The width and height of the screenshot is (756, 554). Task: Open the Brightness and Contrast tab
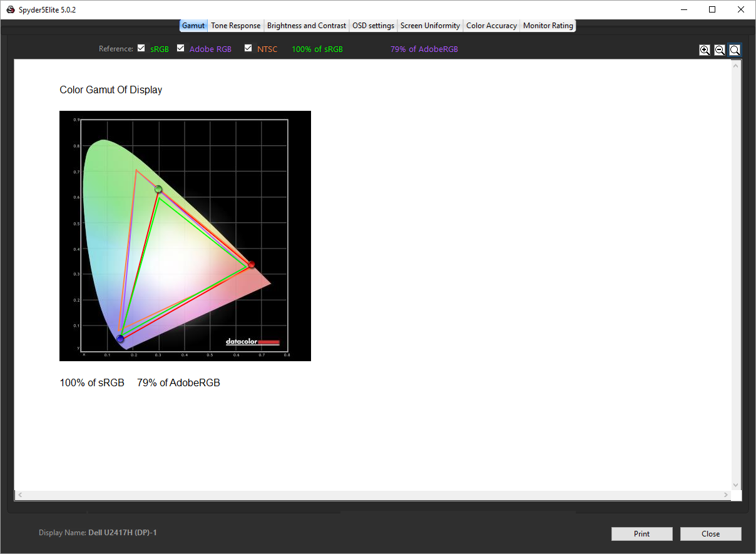pyautogui.click(x=306, y=26)
